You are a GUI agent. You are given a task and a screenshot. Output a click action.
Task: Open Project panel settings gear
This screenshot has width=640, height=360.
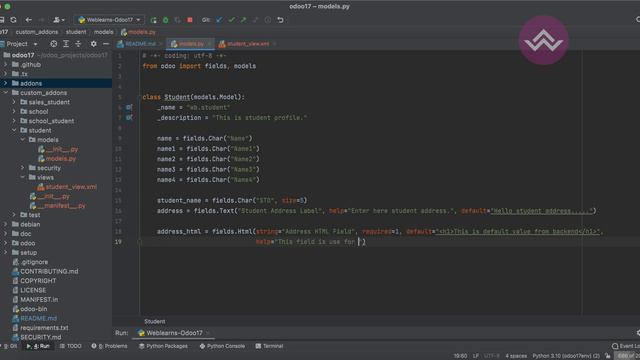coord(93,44)
